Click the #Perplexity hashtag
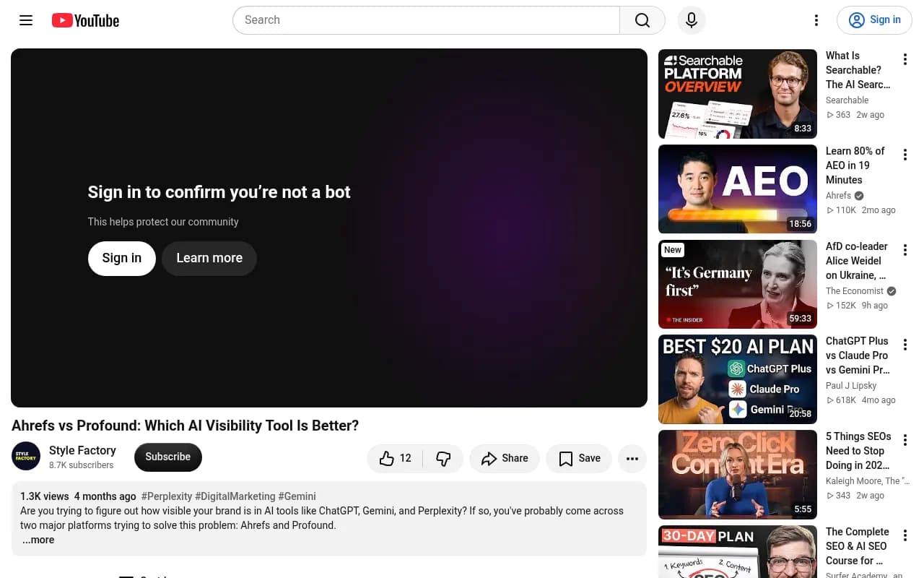Image resolution: width=924 pixels, height=578 pixels. click(167, 496)
